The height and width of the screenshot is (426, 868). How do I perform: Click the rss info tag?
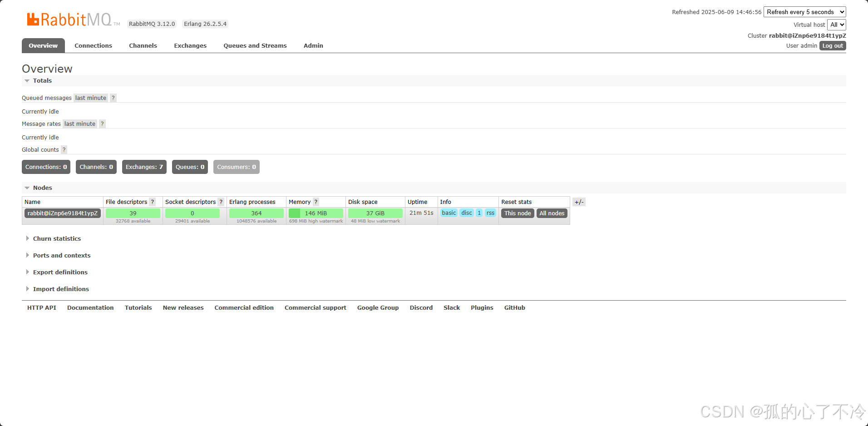(x=491, y=213)
